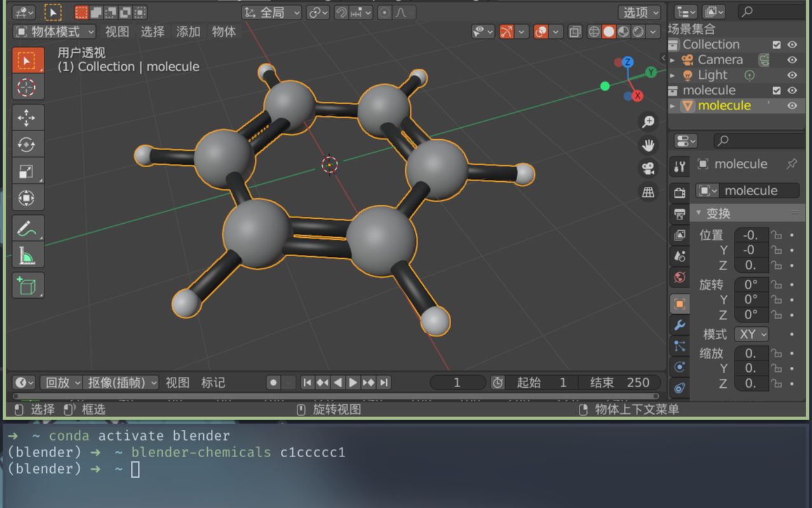Viewport: 812px width, 508px height.
Task: Open the 物体模式 mode dropdown
Action: point(53,32)
